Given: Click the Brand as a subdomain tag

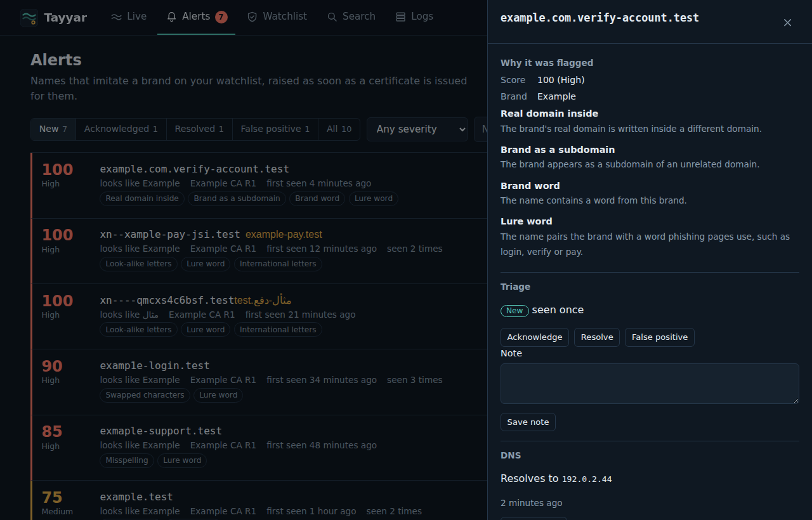Looking at the screenshot, I should (x=237, y=198).
